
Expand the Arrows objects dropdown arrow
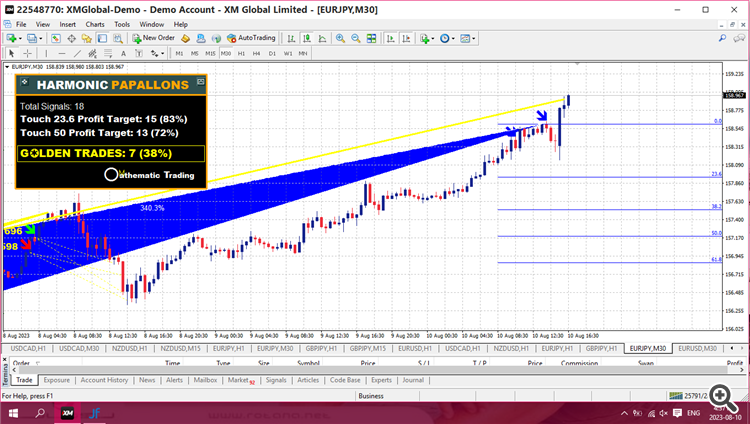pos(163,54)
